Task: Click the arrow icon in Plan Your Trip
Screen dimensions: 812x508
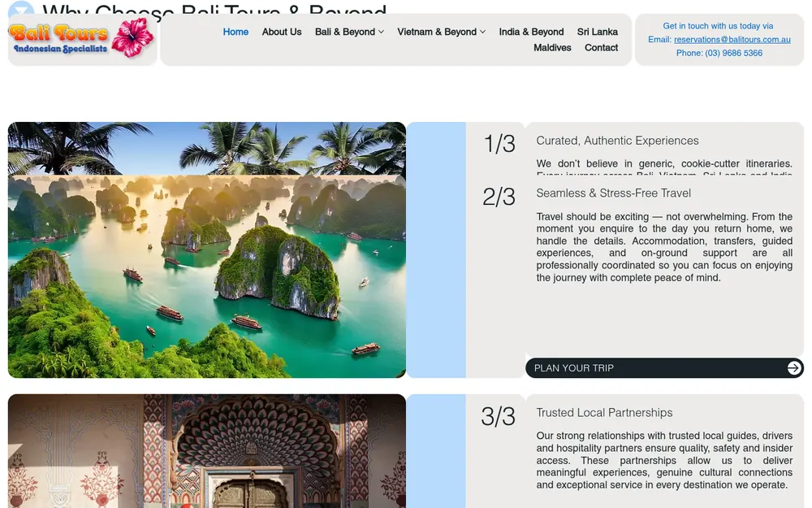Action: 793,367
